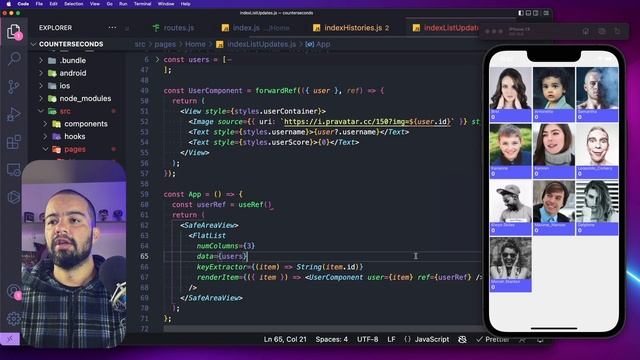Open the Extensions view
Image resolution: width=640 pixels, height=360 pixels.
click(x=13, y=142)
